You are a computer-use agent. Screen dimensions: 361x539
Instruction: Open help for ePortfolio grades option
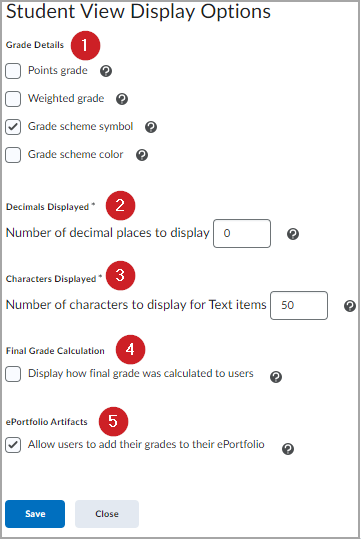288,449
